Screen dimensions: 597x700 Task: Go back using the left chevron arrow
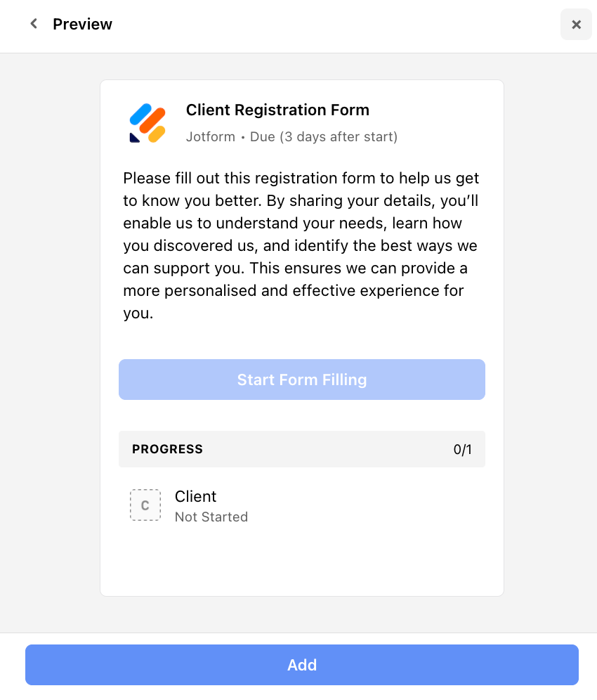tap(33, 24)
